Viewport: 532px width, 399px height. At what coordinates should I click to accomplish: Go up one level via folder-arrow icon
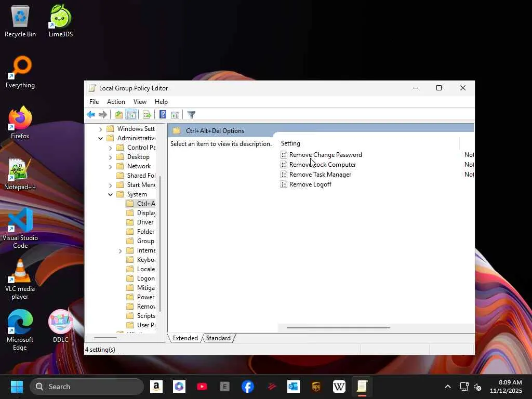(118, 115)
